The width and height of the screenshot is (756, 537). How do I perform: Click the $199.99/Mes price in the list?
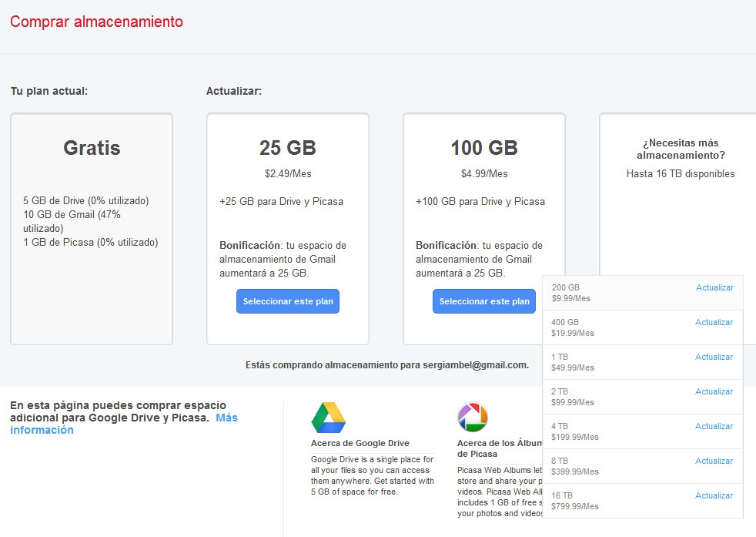click(575, 437)
